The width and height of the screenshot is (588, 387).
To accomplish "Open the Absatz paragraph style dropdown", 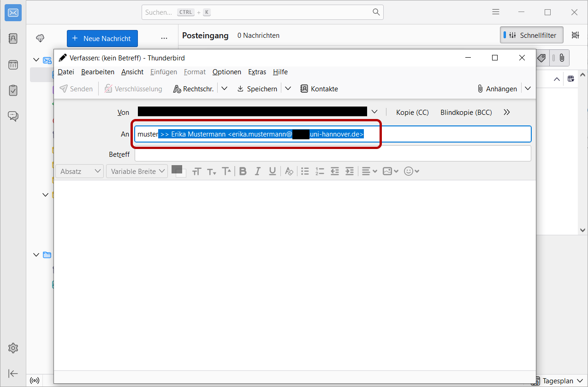I will point(80,171).
